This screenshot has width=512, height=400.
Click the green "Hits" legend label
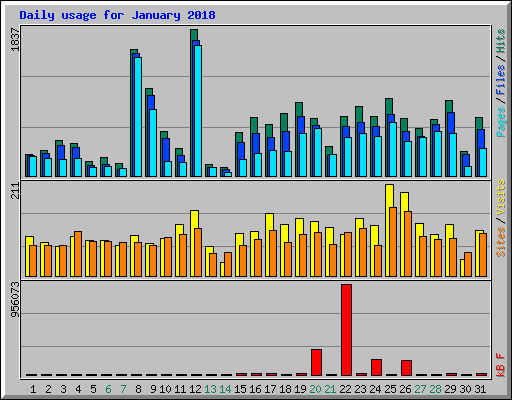[x=500, y=41]
